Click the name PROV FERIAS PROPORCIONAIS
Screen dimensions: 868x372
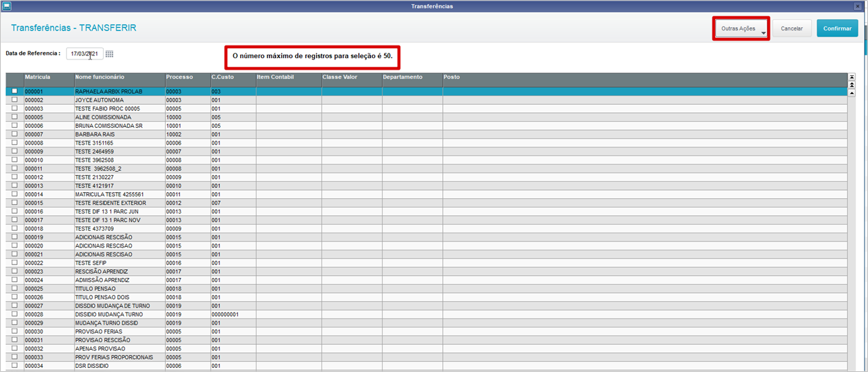pos(114,357)
